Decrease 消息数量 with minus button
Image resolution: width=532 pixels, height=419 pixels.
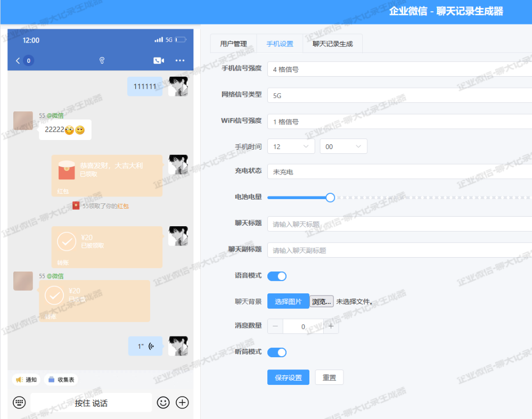pyautogui.click(x=275, y=326)
